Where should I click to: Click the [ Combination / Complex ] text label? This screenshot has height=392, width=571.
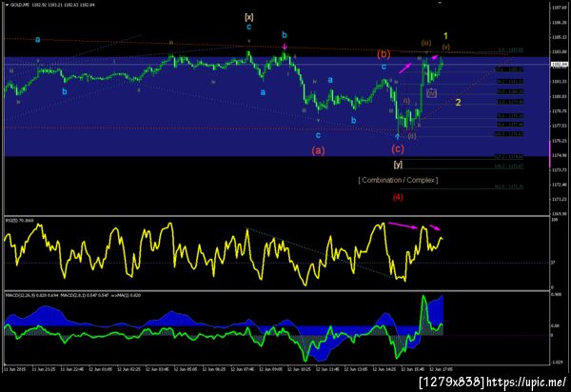(x=398, y=180)
